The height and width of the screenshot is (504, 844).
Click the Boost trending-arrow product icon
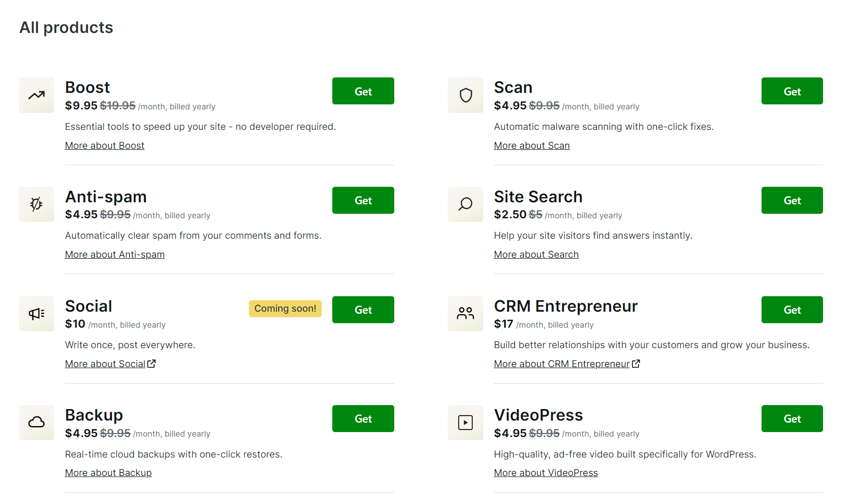(x=36, y=95)
